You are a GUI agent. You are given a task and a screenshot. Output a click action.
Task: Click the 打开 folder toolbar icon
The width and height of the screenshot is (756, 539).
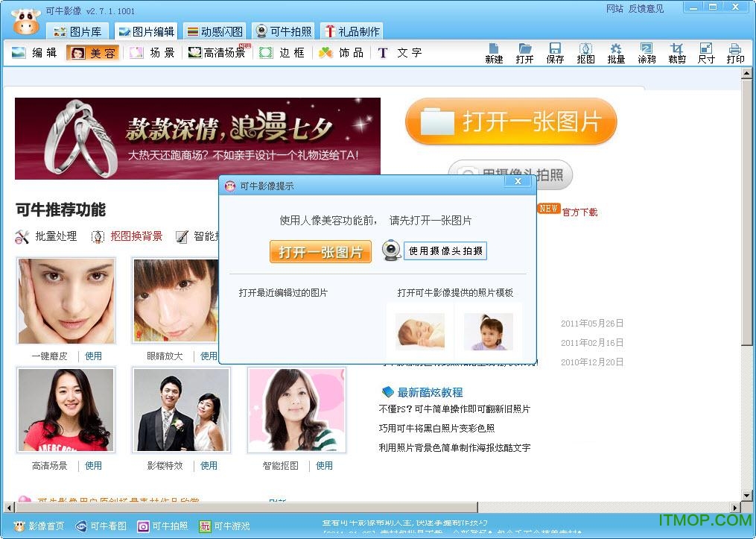pos(524,53)
